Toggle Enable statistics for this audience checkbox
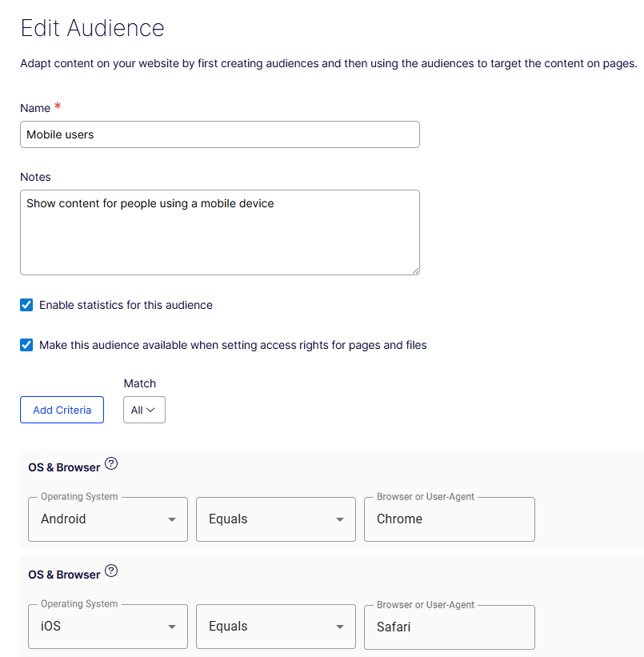Viewport: 644px width, 657px height. point(26,305)
